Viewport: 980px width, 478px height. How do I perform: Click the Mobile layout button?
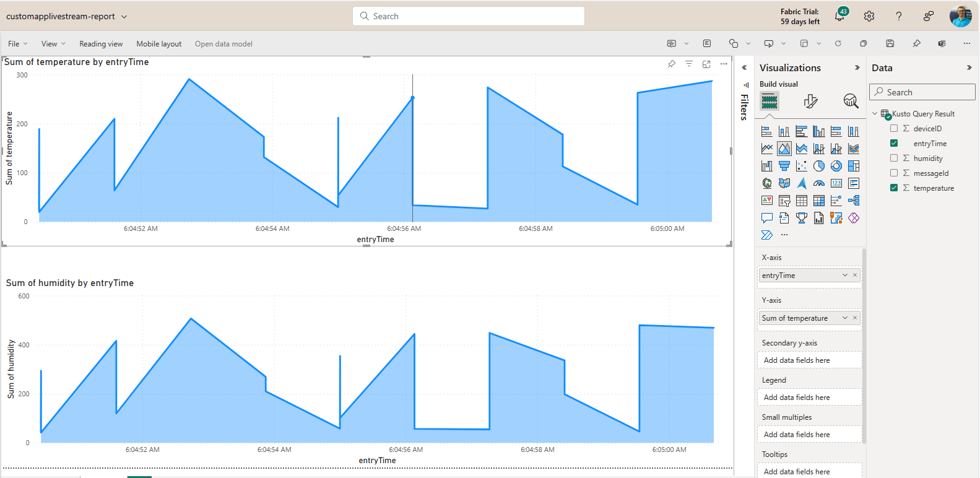click(x=159, y=44)
